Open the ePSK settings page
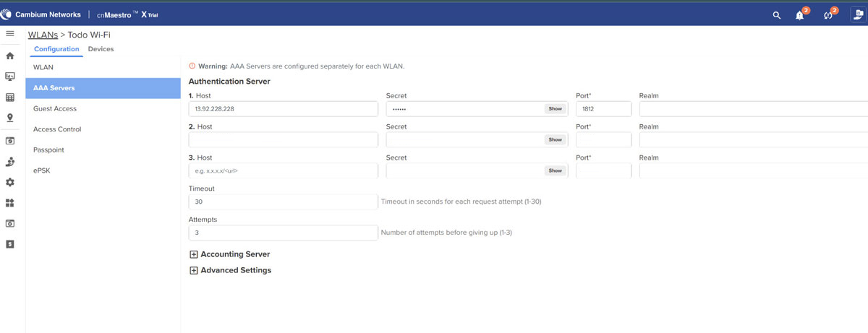Viewport: 868px width, 333px height. [42, 170]
